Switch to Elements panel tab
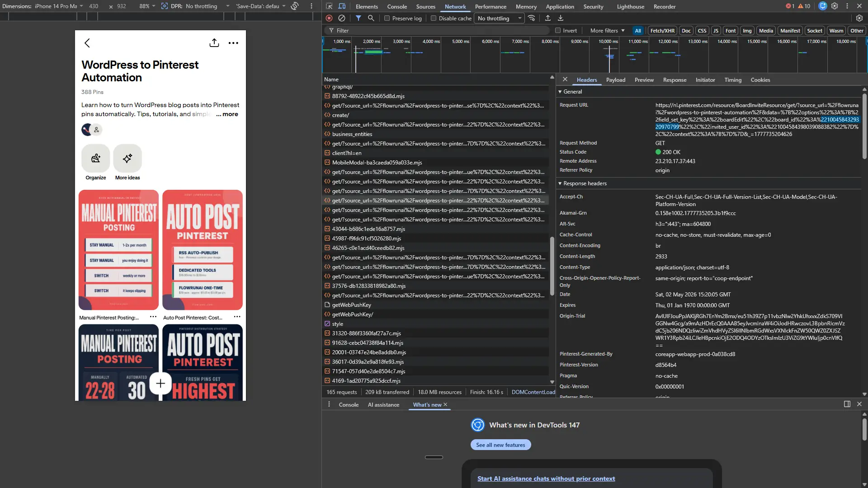Viewport: 868px width, 488px height. 367,6
